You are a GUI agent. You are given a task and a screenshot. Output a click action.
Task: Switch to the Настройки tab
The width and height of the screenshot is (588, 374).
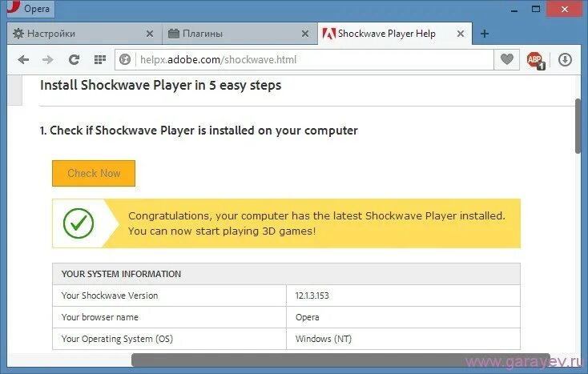click(x=84, y=34)
